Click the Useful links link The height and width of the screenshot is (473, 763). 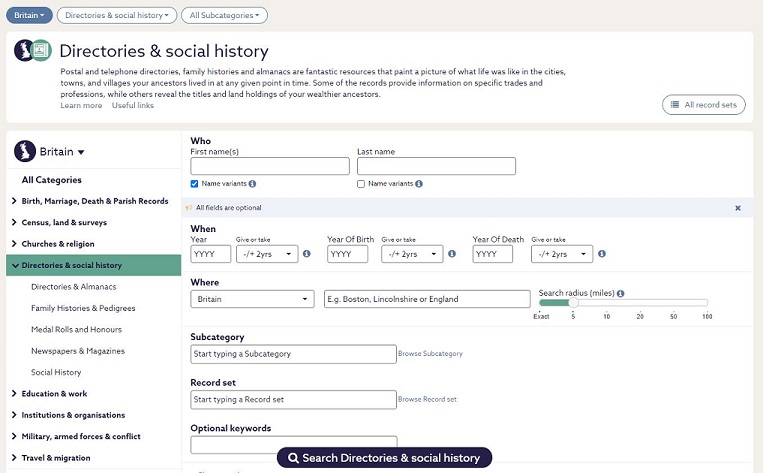[133, 105]
